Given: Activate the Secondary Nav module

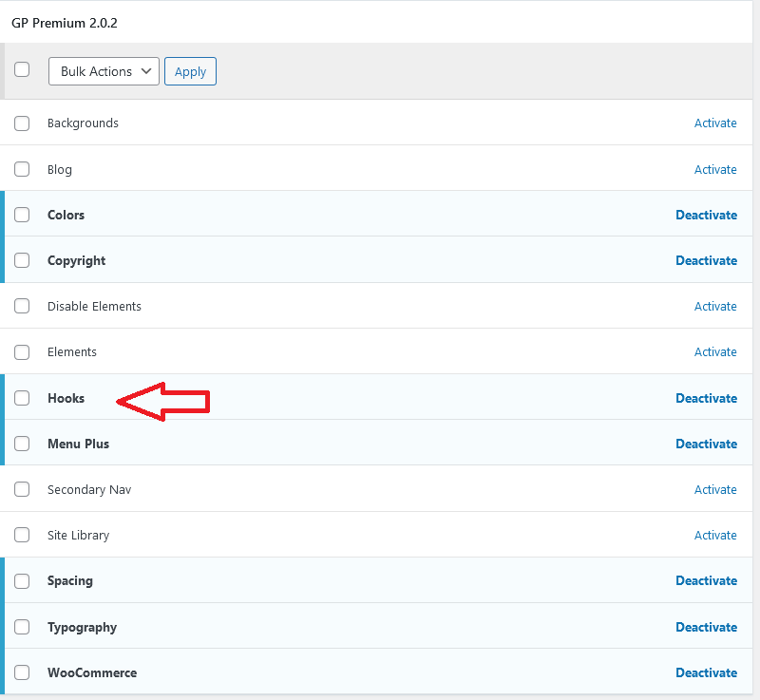Looking at the screenshot, I should [x=715, y=489].
